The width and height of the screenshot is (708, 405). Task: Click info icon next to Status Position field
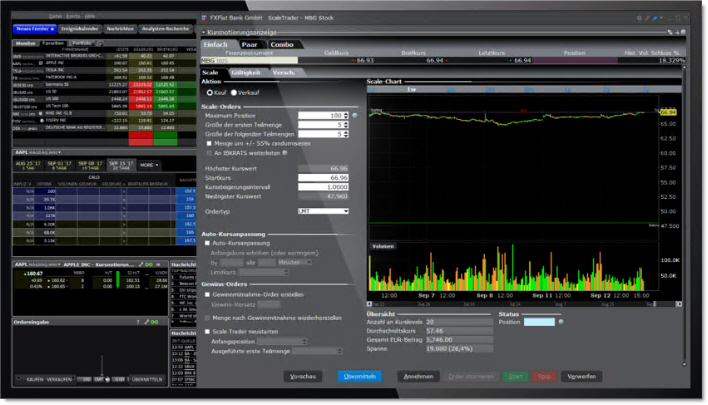(x=560, y=322)
